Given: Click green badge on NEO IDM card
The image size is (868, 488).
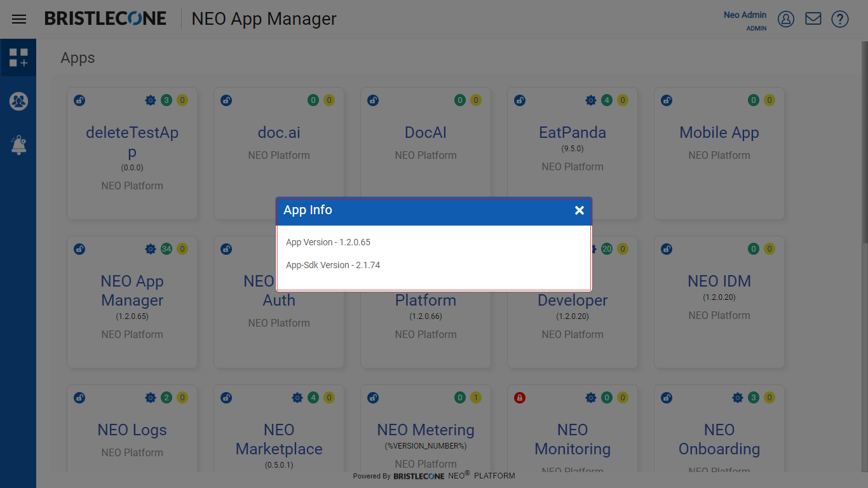Looking at the screenshot, I should click(754, 248).
